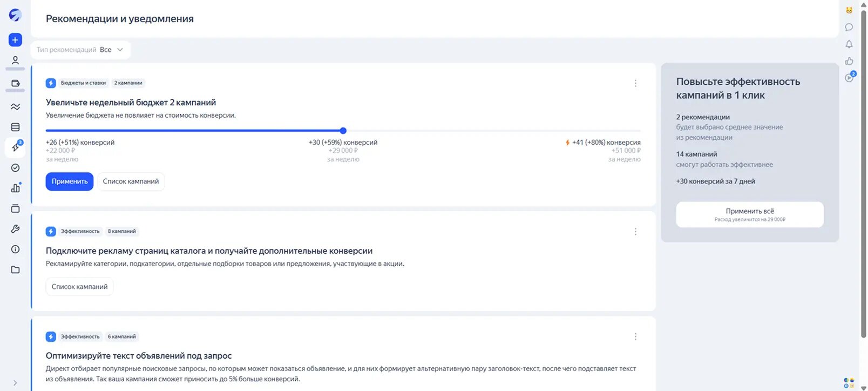The image size is (868, 391).
Task: Open 'Список кампаний' on the budget card
Action: (131, 181)
